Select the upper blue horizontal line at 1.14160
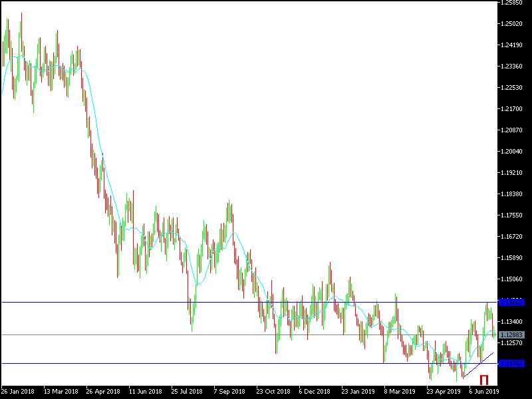The image size is (532, 399). tap(249, 302)
